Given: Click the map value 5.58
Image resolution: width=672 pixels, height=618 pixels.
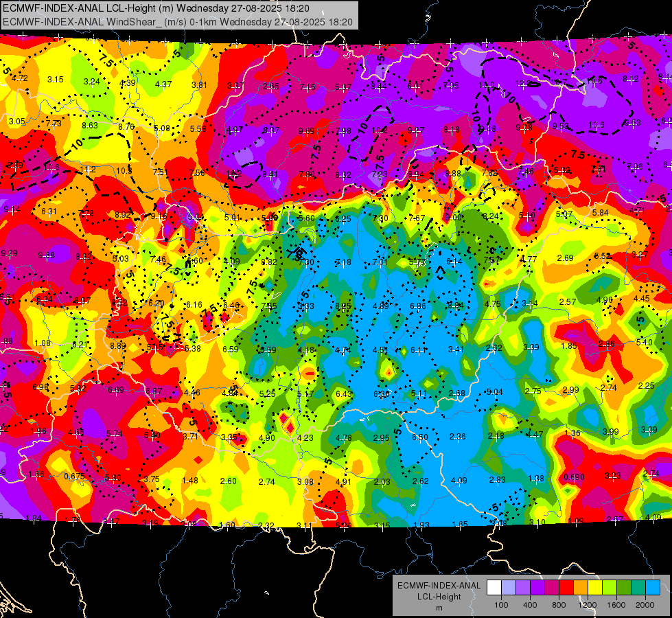Looking at the screenshot, I should (x=198, y=128).
